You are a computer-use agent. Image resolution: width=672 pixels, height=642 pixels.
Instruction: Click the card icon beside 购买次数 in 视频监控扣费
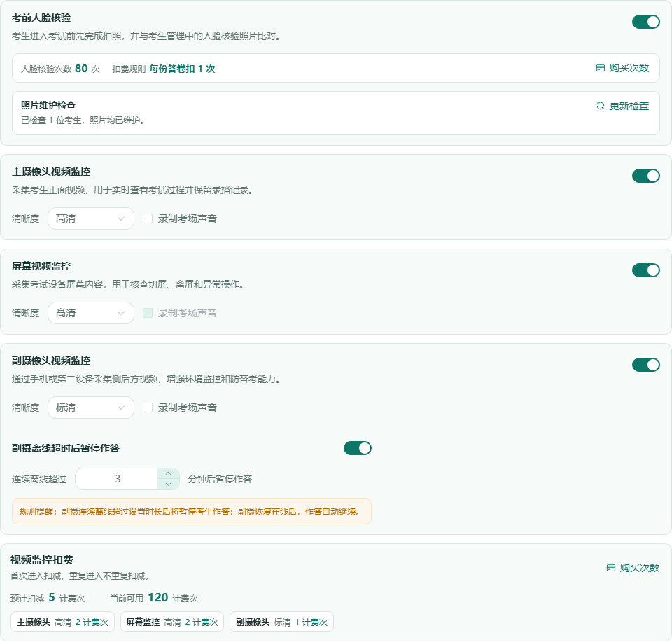click(x=611, y=568)
